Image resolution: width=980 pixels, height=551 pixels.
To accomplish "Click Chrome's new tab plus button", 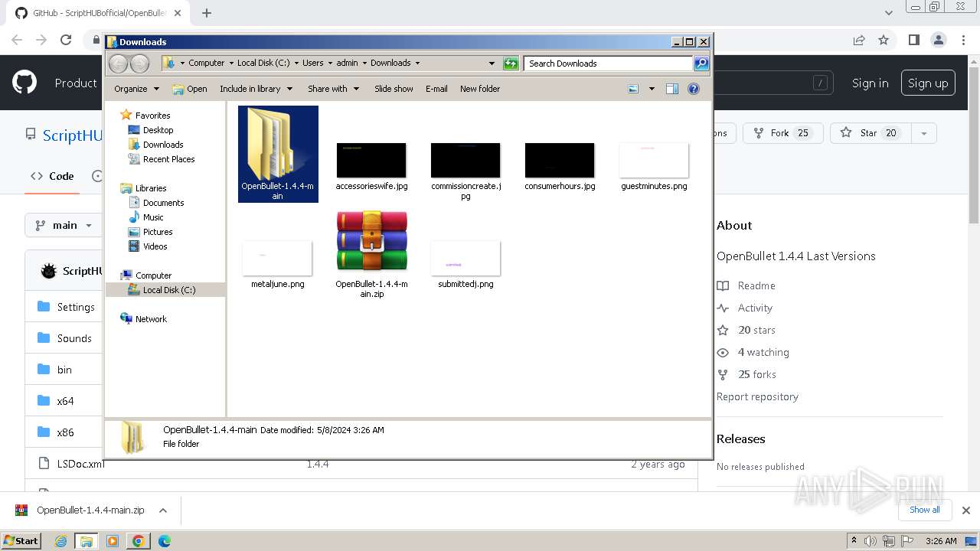I will pyautogui.click(x=207, y=13).
